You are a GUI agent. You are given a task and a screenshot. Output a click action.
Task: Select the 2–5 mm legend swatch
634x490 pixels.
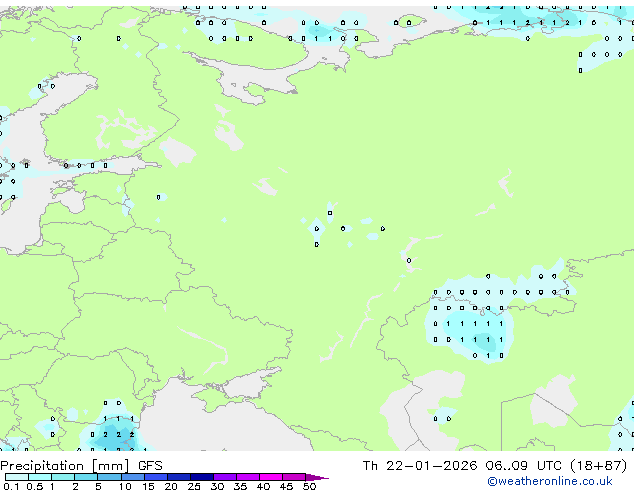[86, 477]
